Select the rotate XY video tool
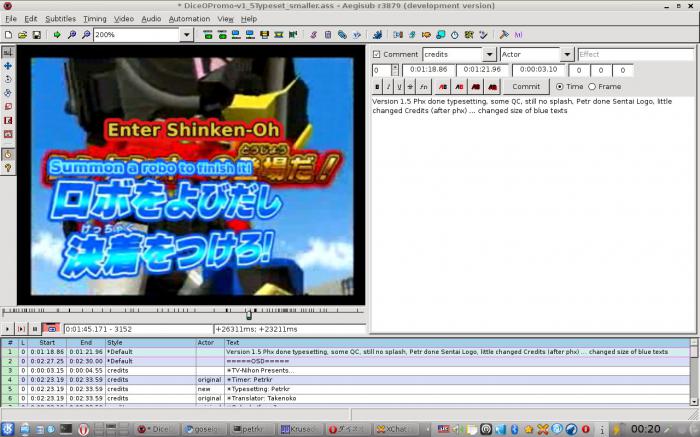This screenshot has width=700, height=437. (x=8, y=93)
